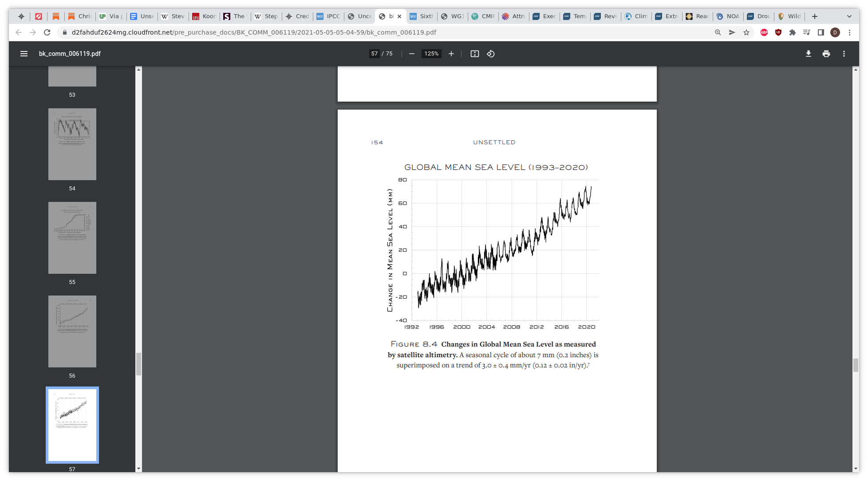Download the PDF file
Screen dimensions: 868x481
(x=809, y=54)
